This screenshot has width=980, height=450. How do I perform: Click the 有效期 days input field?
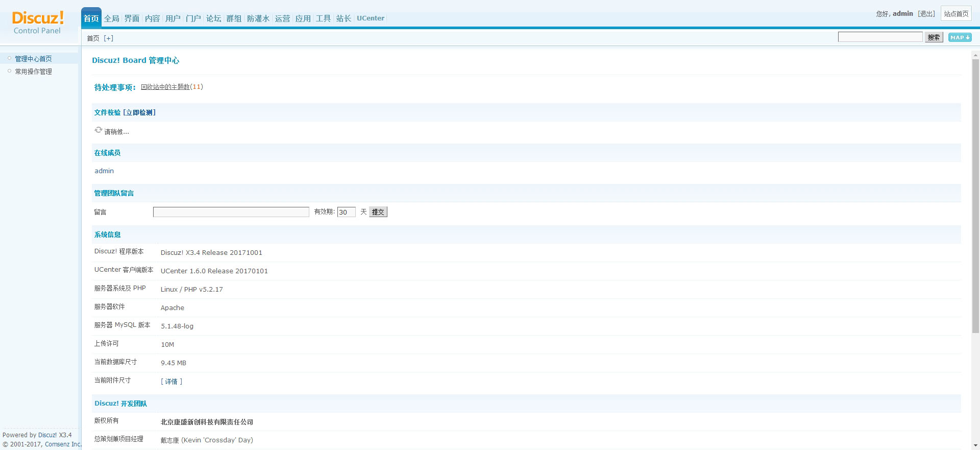pos(347,212)
